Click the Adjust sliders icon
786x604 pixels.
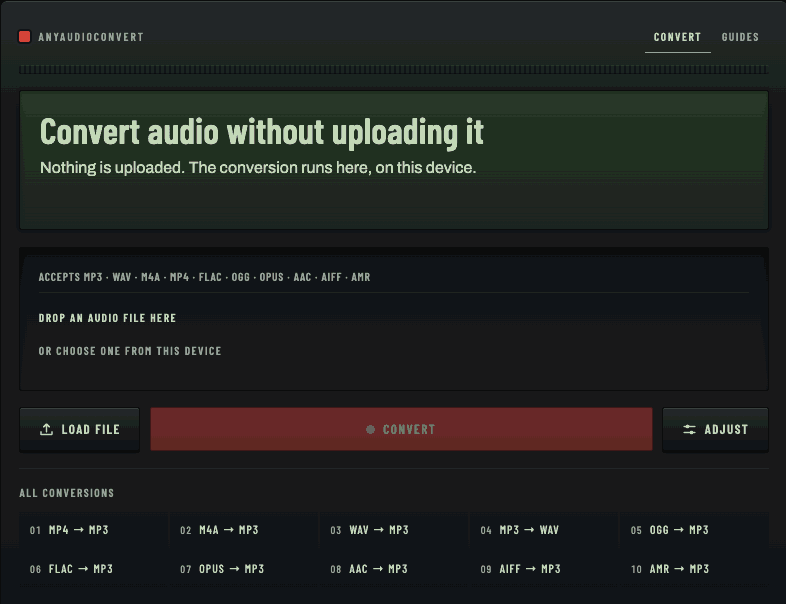[x=689, y=430]
